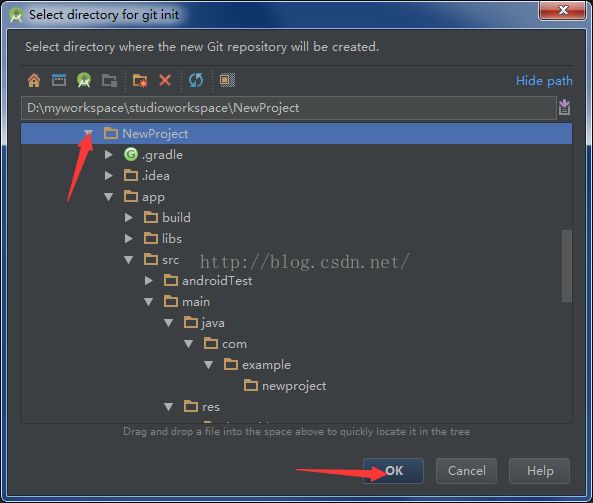This screenshot has height=503, width=593.
Task: Toggle show hidden files and directories
Action: pos(227,80)
